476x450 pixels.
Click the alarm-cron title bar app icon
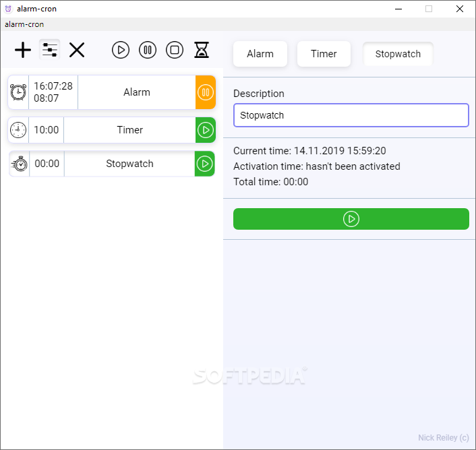[8, 9]
